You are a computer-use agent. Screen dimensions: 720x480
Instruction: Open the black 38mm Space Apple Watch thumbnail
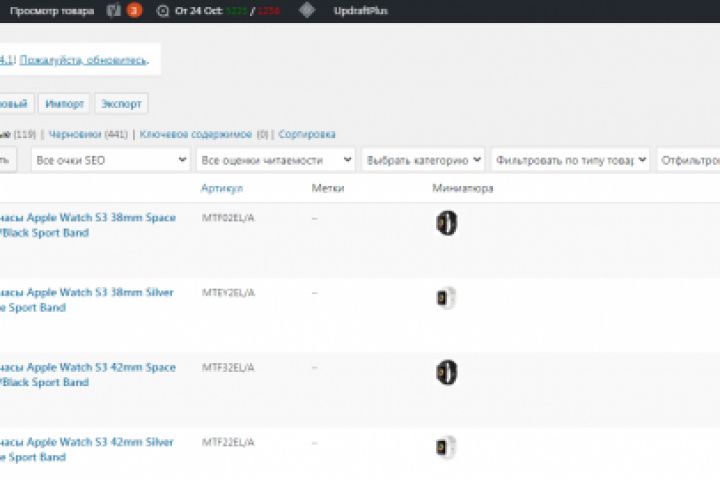(446, 223)
